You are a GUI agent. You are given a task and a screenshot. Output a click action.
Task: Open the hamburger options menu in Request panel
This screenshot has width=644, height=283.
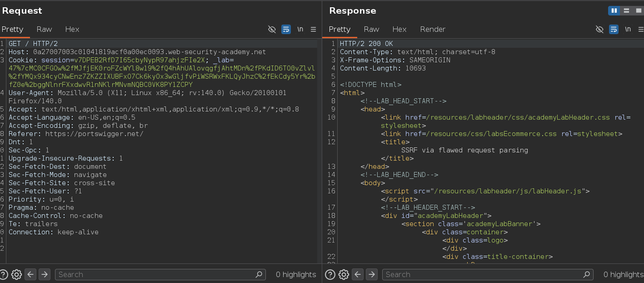tap(313, 29)
